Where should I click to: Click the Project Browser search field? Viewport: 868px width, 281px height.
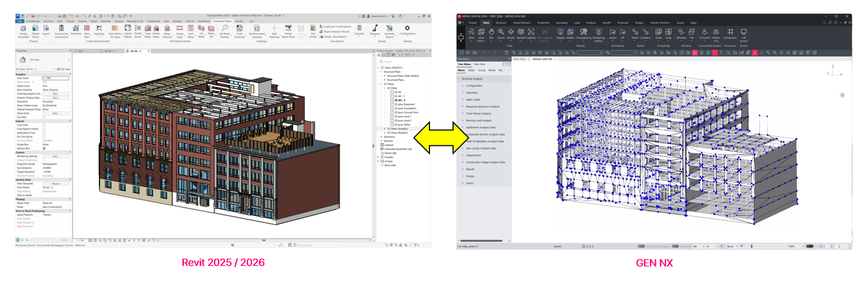tap(403, 61)
